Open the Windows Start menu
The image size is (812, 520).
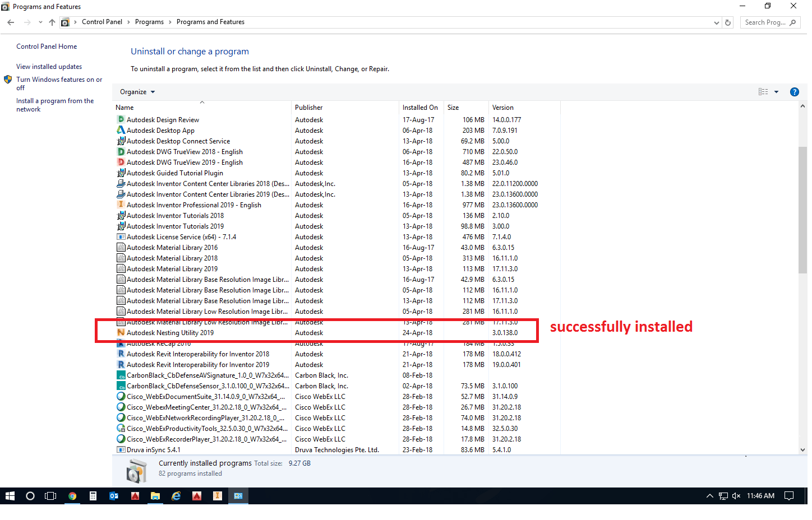click(10, 496)
